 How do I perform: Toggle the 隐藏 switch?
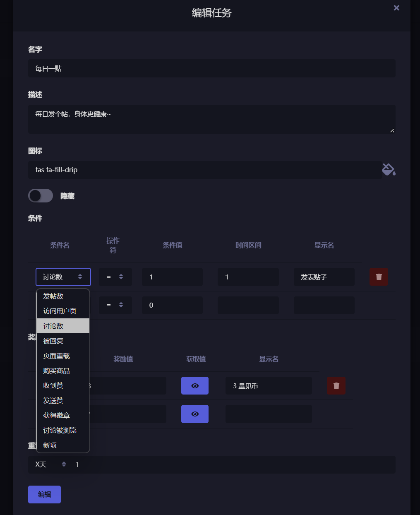[x=41, y=195]
